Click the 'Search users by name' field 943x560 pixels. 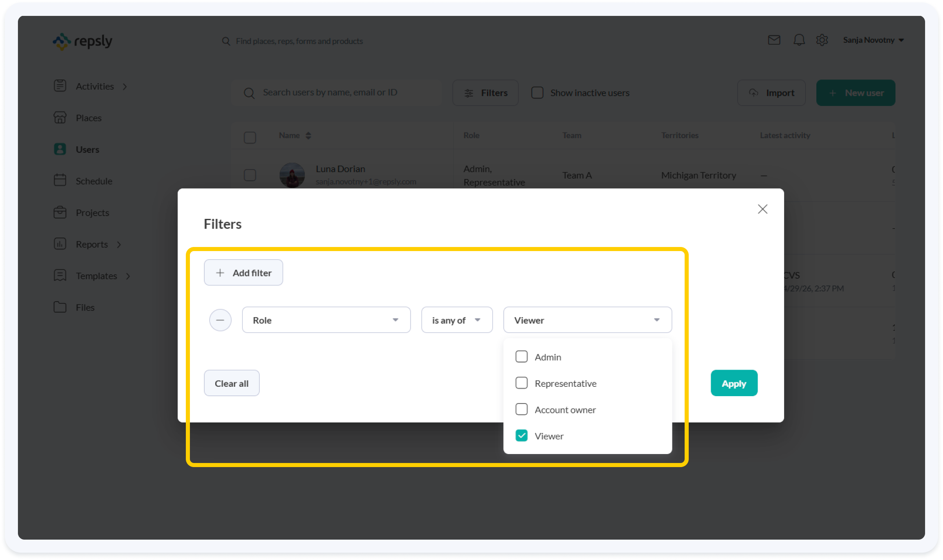coord(337,93)
